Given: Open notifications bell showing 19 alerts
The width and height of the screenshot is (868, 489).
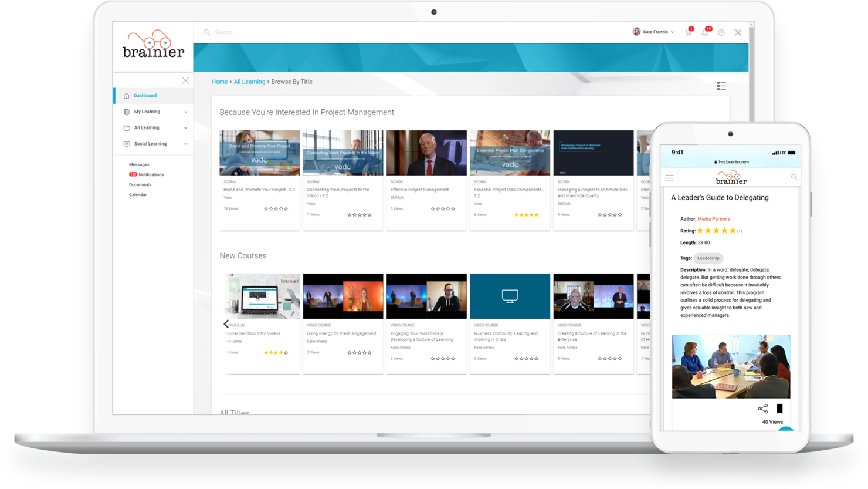Looking at the screenshot, I should tap(705, 32).
